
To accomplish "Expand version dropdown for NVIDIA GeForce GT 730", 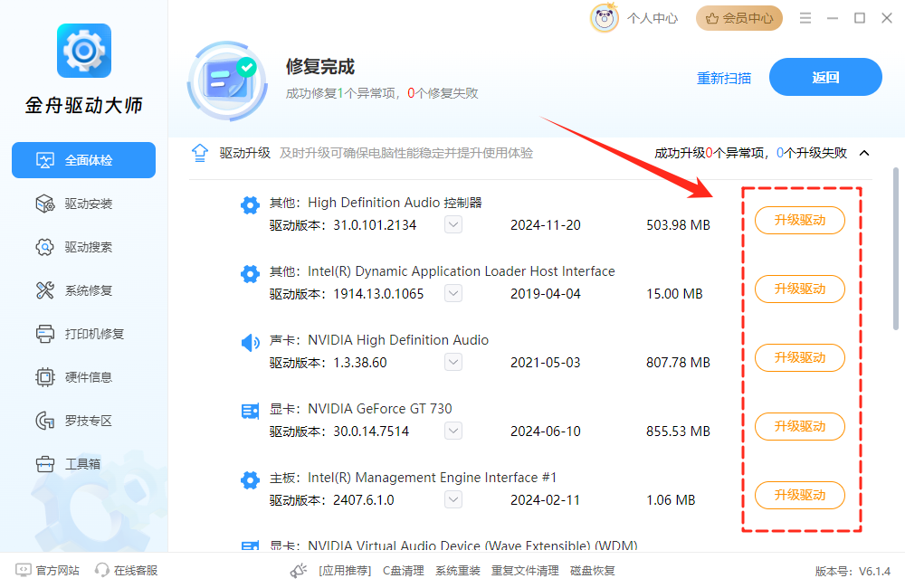I will (x=453, y=431).
